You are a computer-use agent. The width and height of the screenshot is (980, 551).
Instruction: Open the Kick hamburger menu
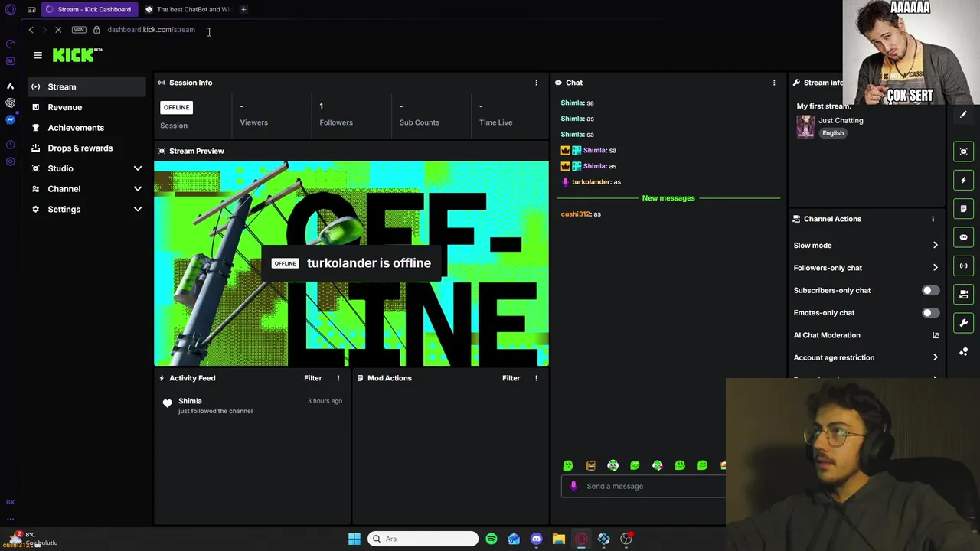tap(38, 55)
